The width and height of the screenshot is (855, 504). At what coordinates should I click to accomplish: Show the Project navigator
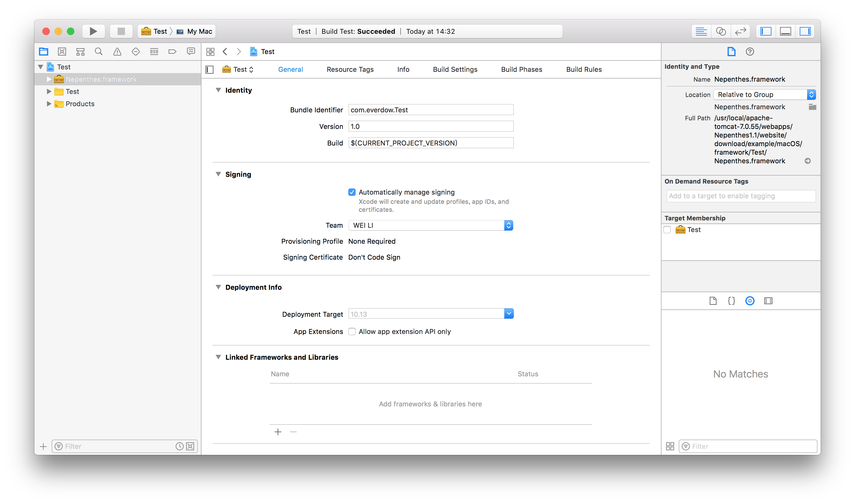[x=44, y=52]
